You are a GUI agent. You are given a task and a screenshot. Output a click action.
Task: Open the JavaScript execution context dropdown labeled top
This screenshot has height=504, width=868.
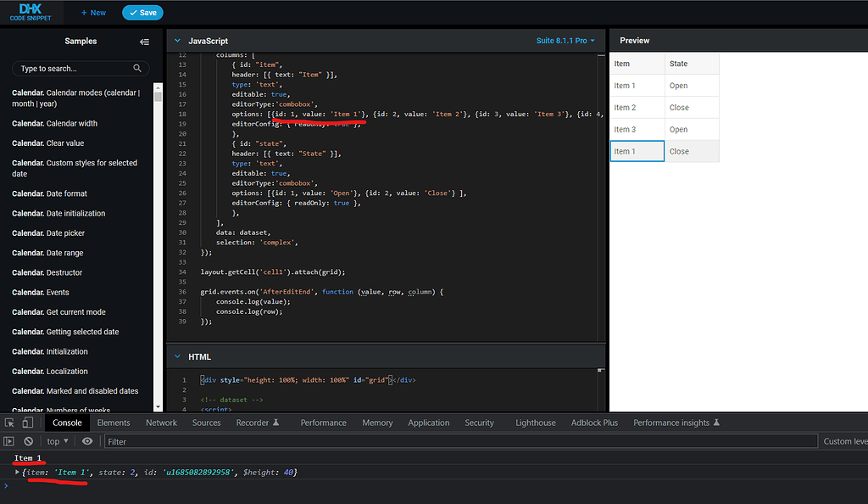[x=56, y=440]
